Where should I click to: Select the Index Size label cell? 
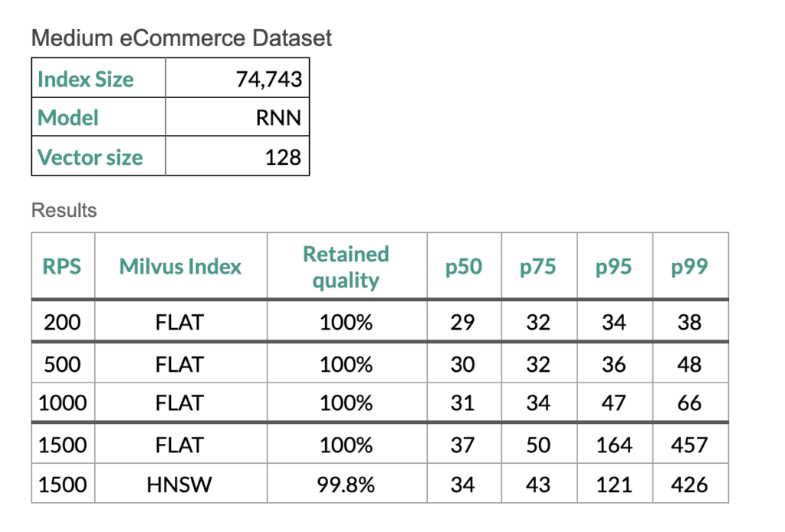85,80
